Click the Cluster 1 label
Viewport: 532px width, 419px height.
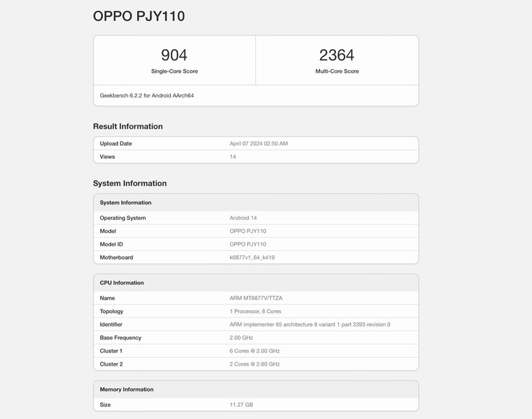pos(111,351)
